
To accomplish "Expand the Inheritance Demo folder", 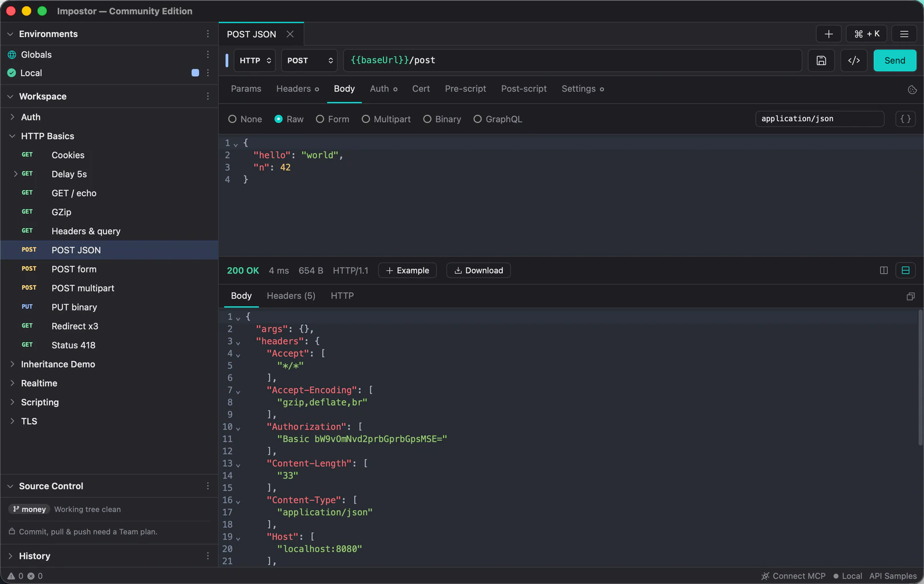I will click(x=12, y=364).
